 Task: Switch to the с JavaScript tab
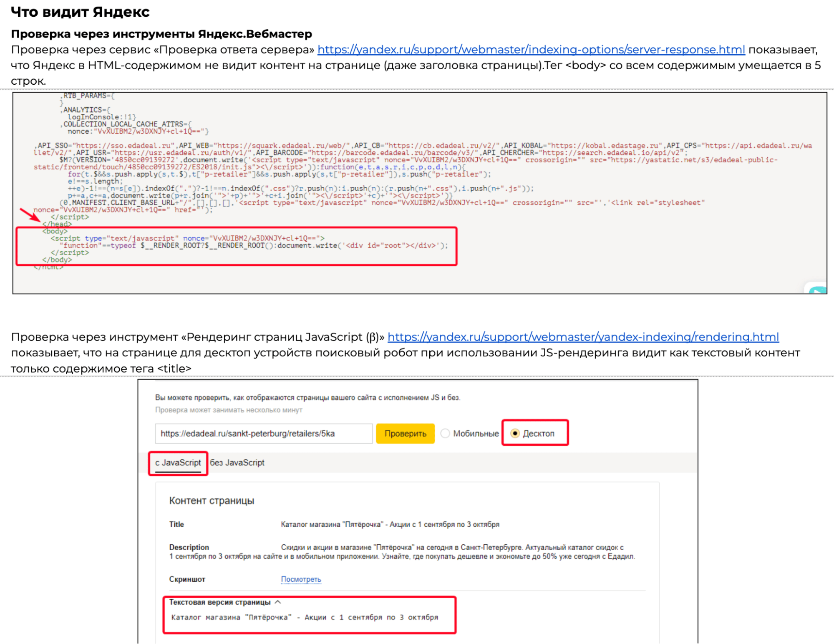[x=178, y=463]
